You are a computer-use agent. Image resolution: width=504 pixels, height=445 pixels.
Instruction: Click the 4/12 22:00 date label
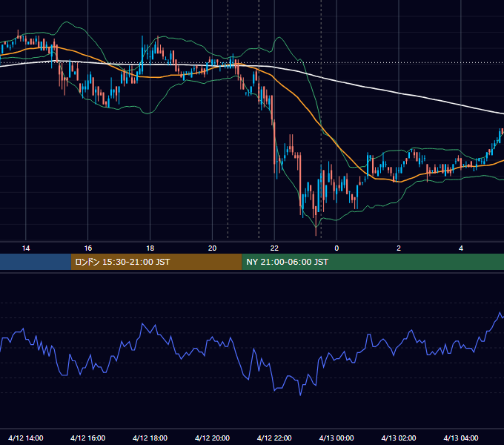(274, 438)
